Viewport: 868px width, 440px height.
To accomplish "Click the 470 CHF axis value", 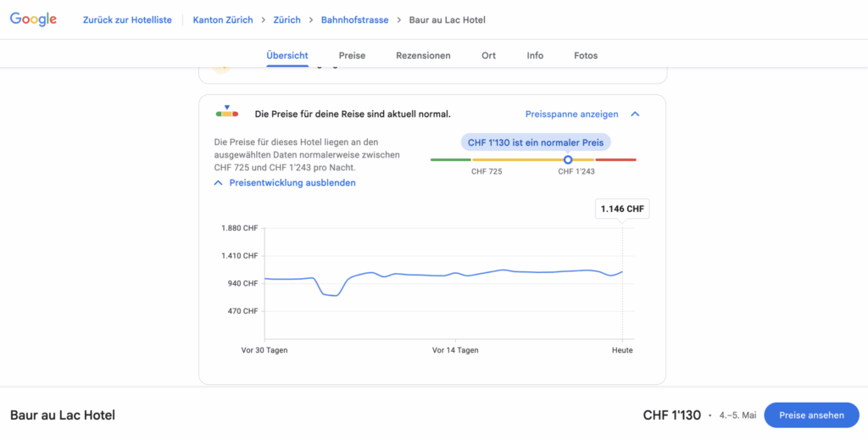I will point(243,311).
